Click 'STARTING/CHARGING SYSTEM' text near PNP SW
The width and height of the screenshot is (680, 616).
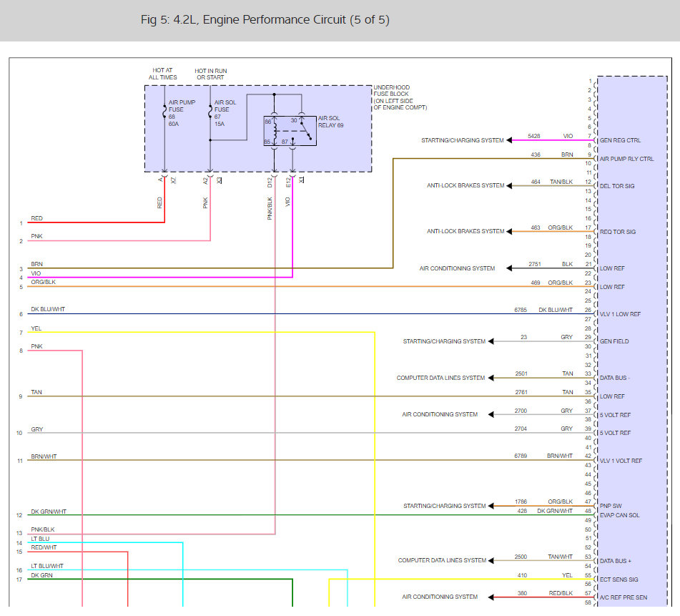444,506
